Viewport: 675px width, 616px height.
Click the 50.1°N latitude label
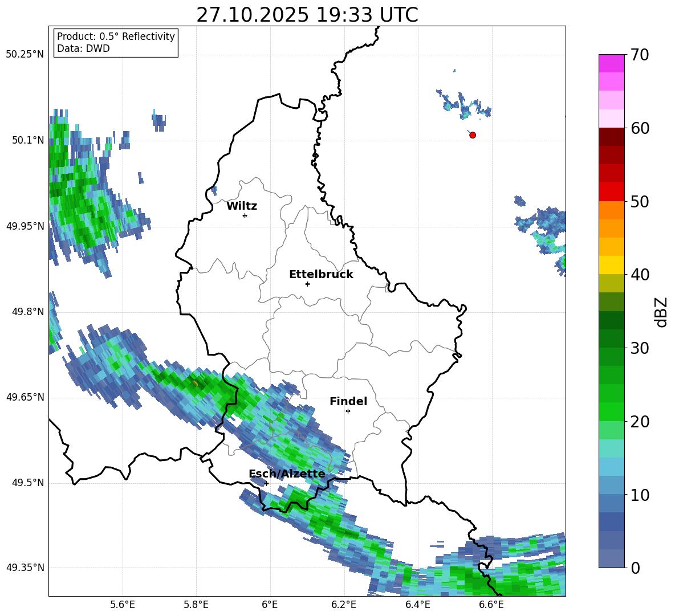click(x=28, y=140)
